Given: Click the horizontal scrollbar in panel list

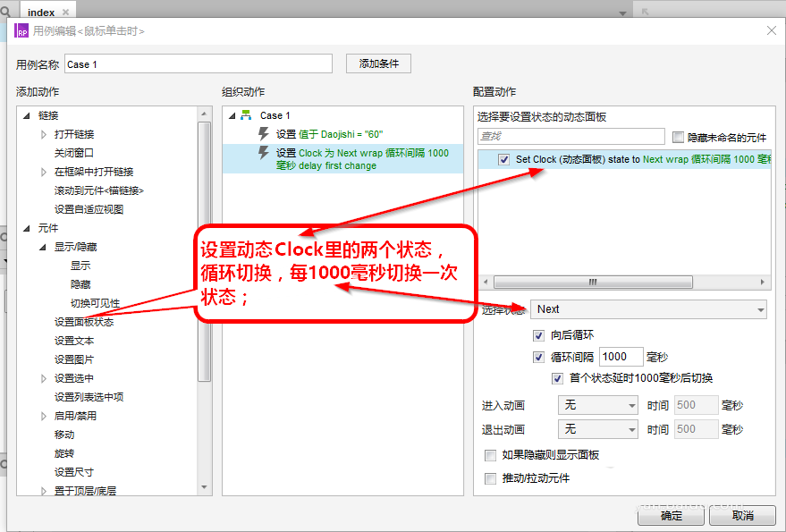Looking at the screenshot, I should tap(593, 283).
